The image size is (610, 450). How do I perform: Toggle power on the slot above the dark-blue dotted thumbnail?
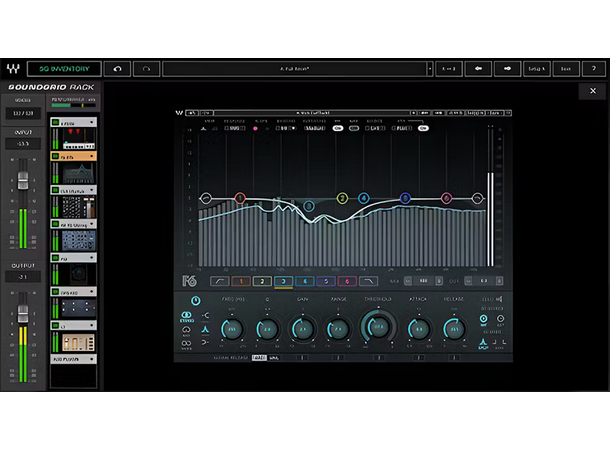pyautogui.click(x=55, y=292)
